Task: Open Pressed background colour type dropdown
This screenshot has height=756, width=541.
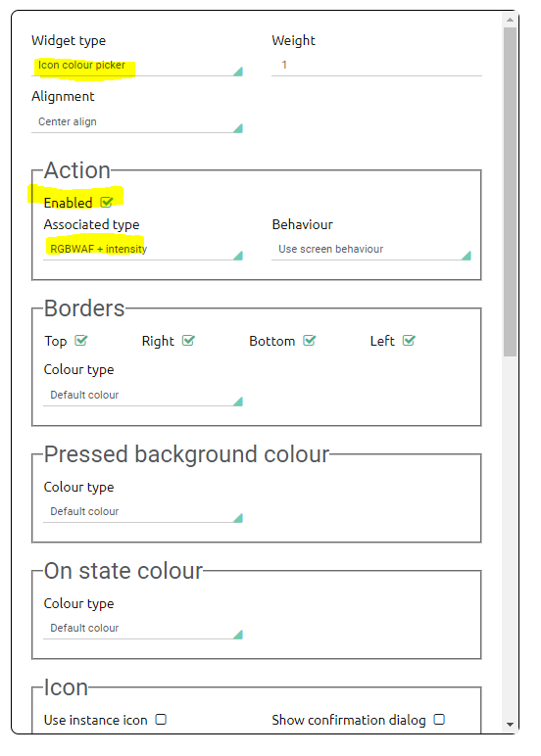Action: (143, 512)
